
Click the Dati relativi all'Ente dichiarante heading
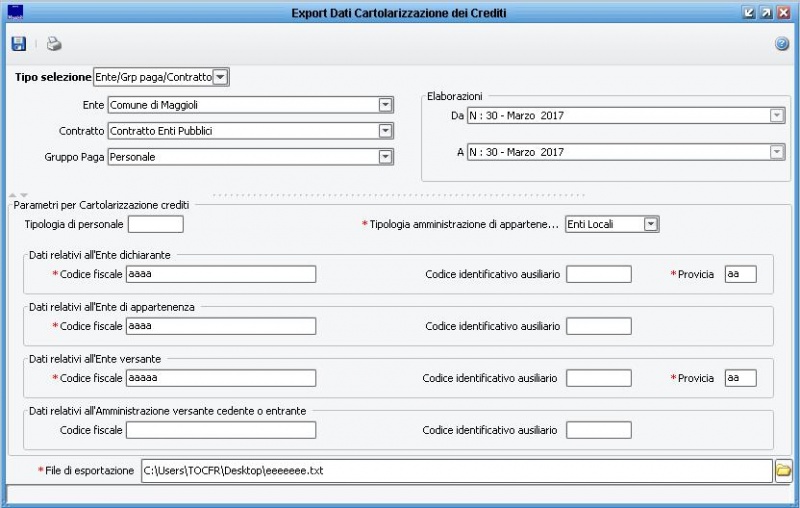[99, 255]
